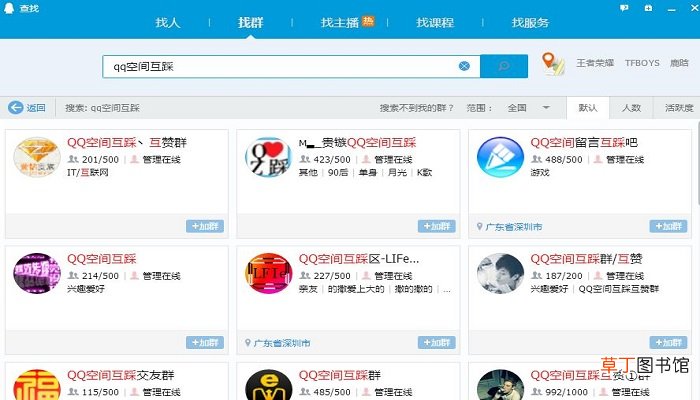Open group title QQ空间互踩交友群
Image resolution: width=700 pixels, height=400 pixels.
(121, 375)
